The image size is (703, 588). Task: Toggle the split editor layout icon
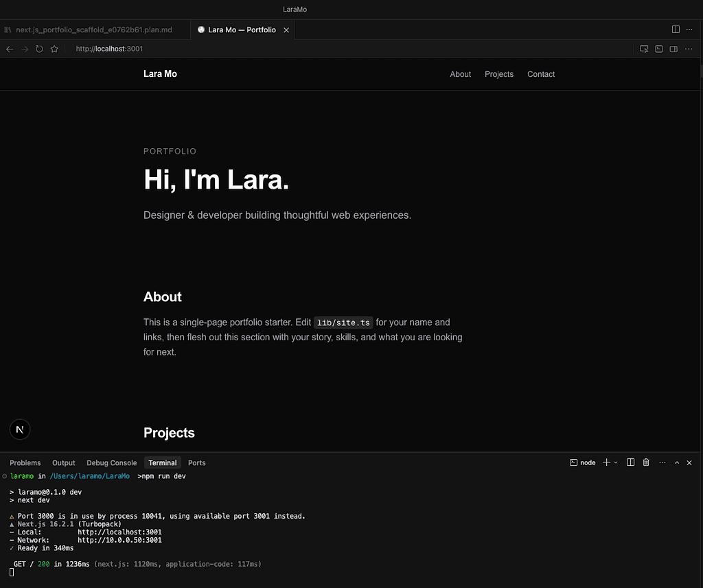(x=676, y=29)
